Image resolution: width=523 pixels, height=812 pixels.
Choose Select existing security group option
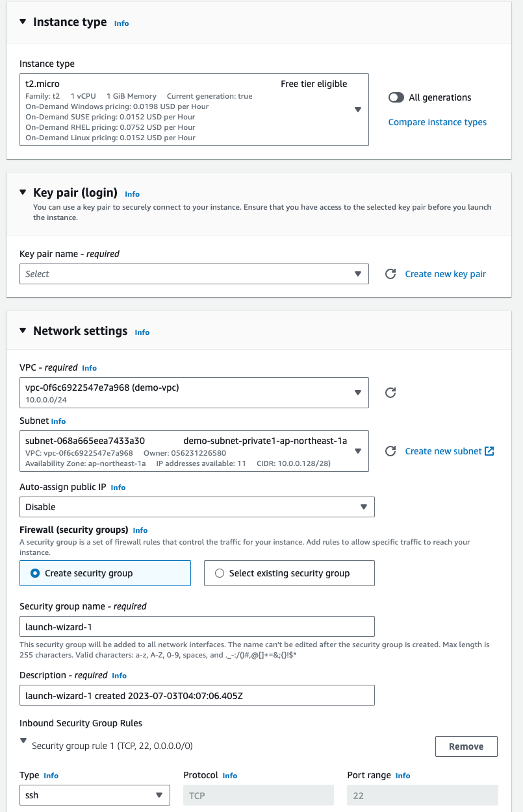pos(220,573)
